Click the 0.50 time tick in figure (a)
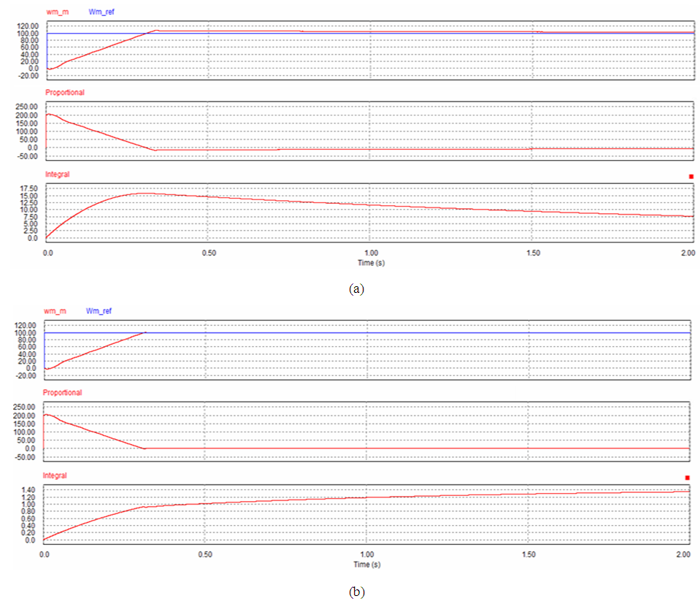This screenshot has height=604, width=700. point(208,253)
